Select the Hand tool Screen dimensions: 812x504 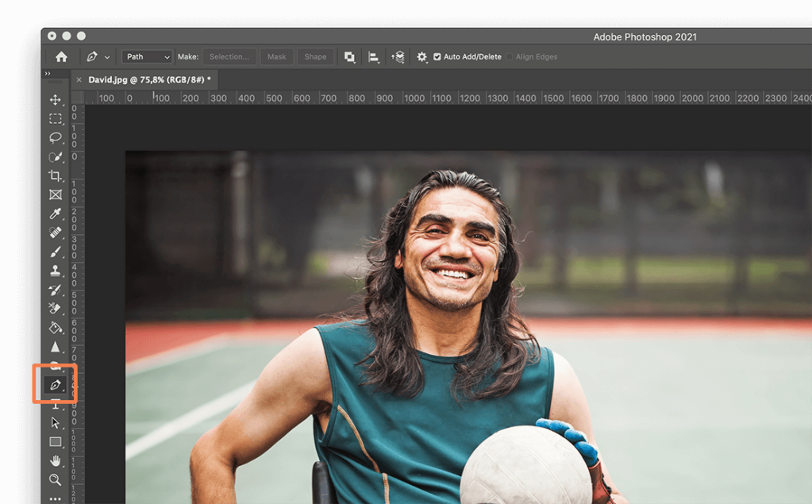[56, 460]
